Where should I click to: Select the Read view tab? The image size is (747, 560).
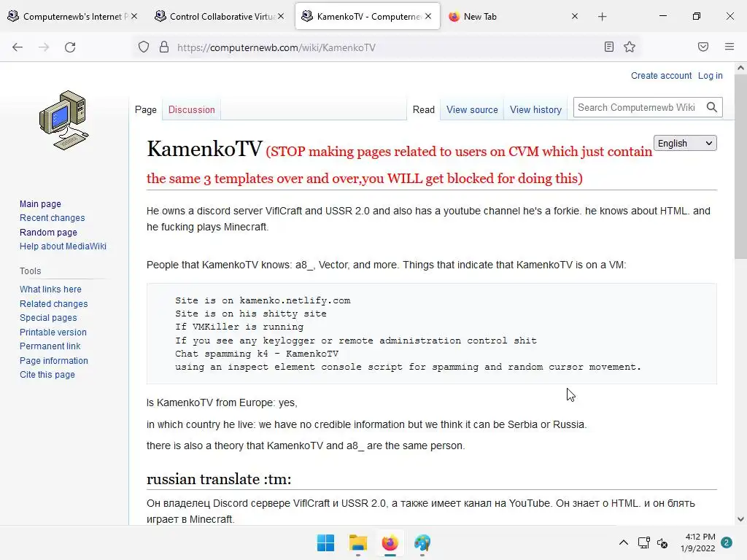(x=424, y=109)
